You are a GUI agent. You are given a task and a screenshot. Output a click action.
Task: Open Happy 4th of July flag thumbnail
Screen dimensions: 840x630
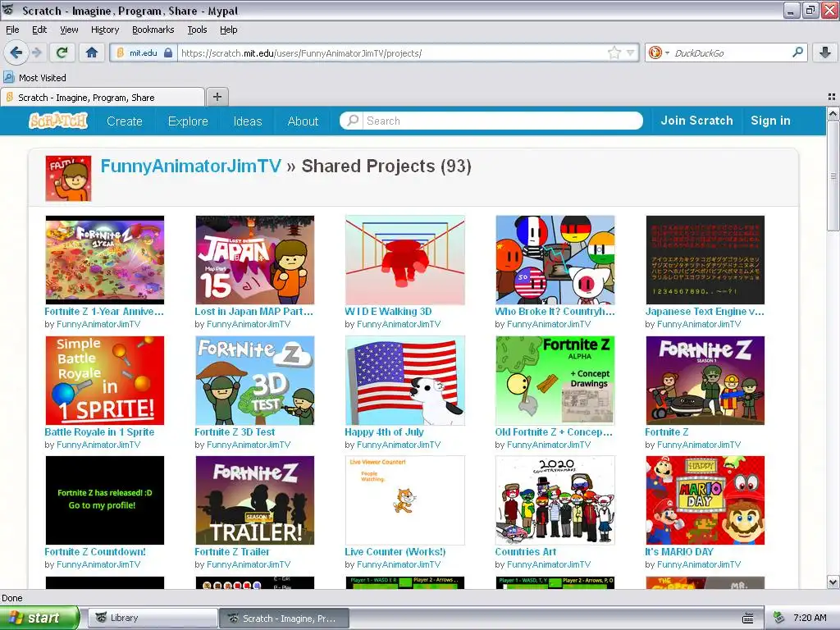pyautogui.click(x=405, y=381)
